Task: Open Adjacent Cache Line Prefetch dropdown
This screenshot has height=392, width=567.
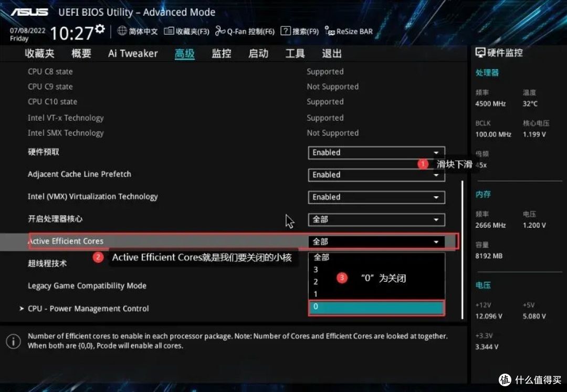Action: pos(376,175)
